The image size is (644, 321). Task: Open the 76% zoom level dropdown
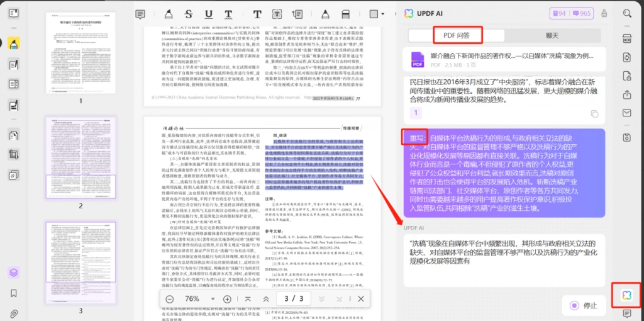(x=213, y=299)
